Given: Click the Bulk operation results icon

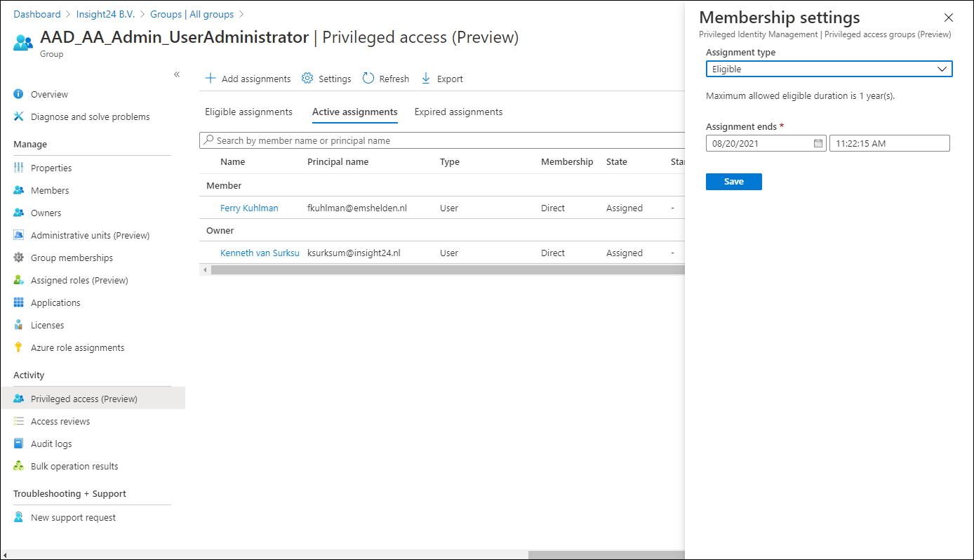Looking at the screenshot, I should 19,466.
